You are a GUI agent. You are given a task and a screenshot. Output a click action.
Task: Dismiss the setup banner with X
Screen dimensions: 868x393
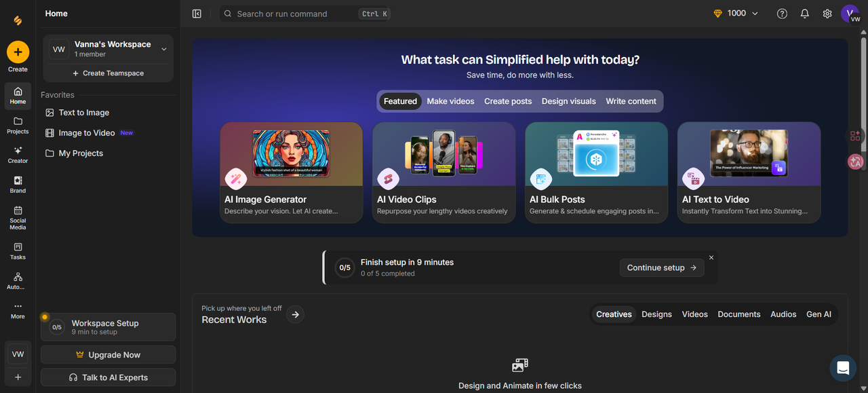[711, 257]
